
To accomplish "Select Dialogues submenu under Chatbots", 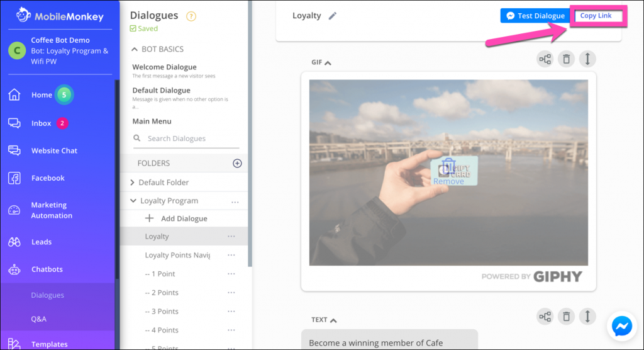I will [x=47, y=295].
